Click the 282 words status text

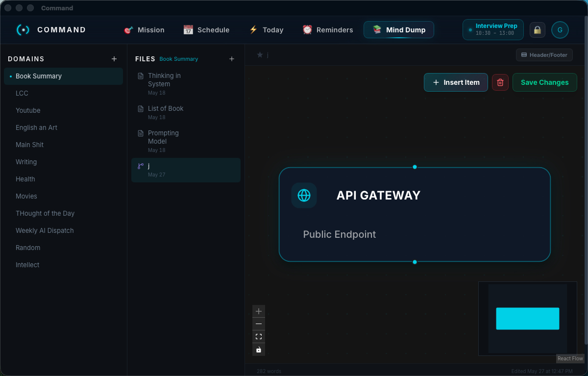coord(269,371)
